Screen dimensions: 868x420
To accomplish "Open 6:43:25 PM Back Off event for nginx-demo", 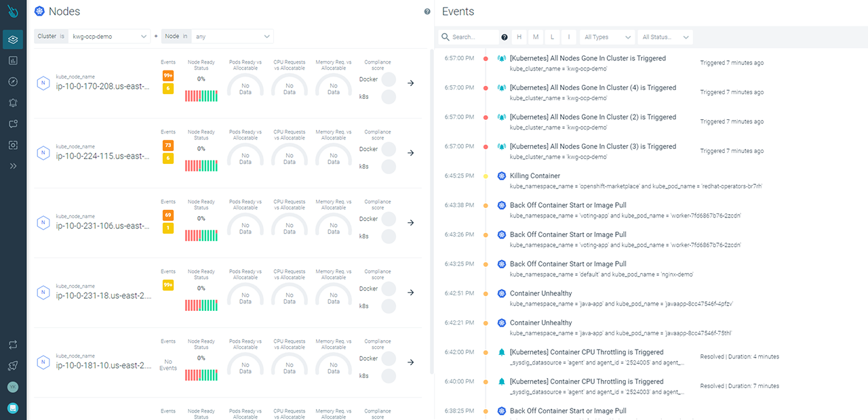I will point(568,264).
